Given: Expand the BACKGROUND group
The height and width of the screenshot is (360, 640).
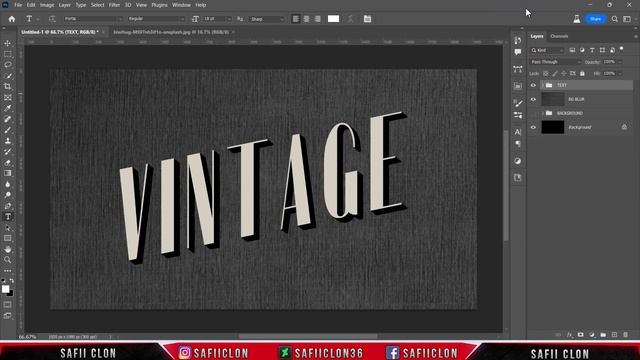Looking at the screenshot, I should pos(543,113).
